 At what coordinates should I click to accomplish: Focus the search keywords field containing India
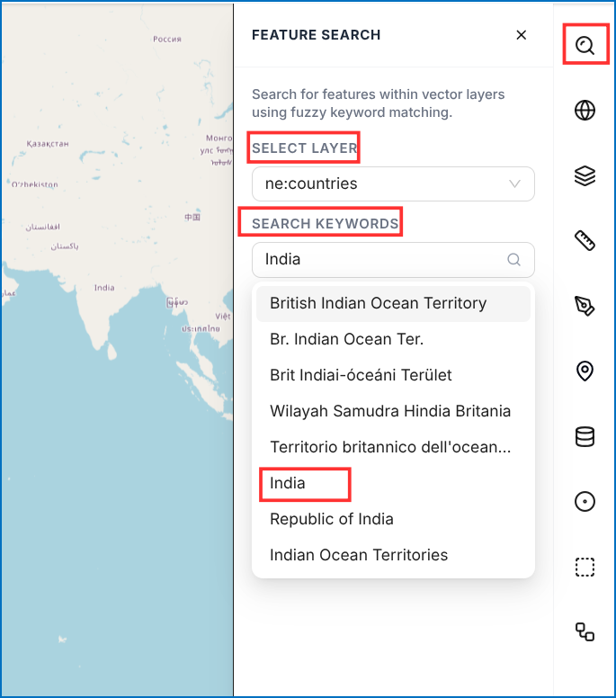(x=394, y=260)
